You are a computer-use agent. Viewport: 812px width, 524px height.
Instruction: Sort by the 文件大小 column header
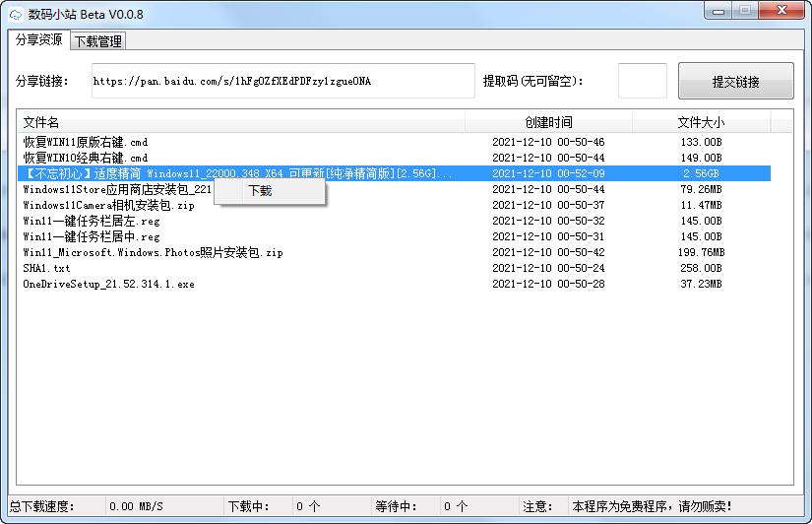coord(701,122)
